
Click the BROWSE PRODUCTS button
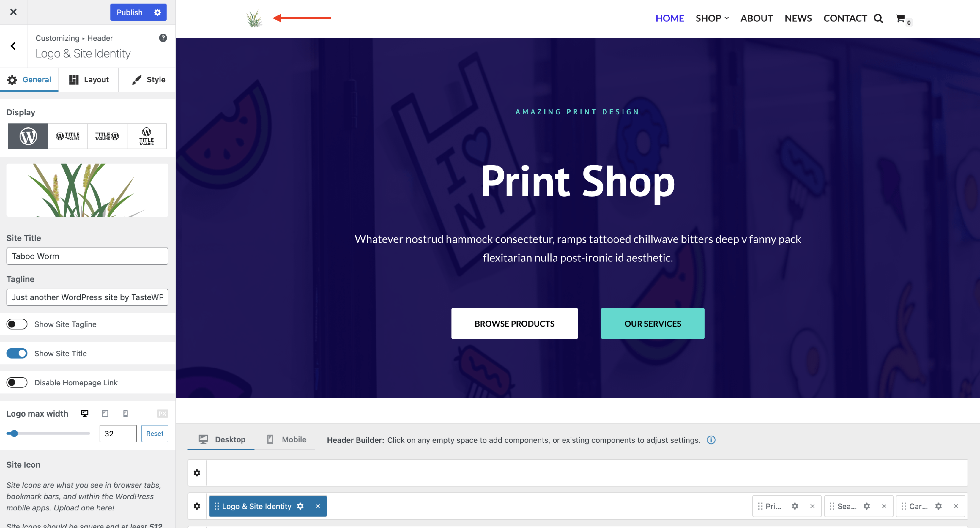point(514,324)
